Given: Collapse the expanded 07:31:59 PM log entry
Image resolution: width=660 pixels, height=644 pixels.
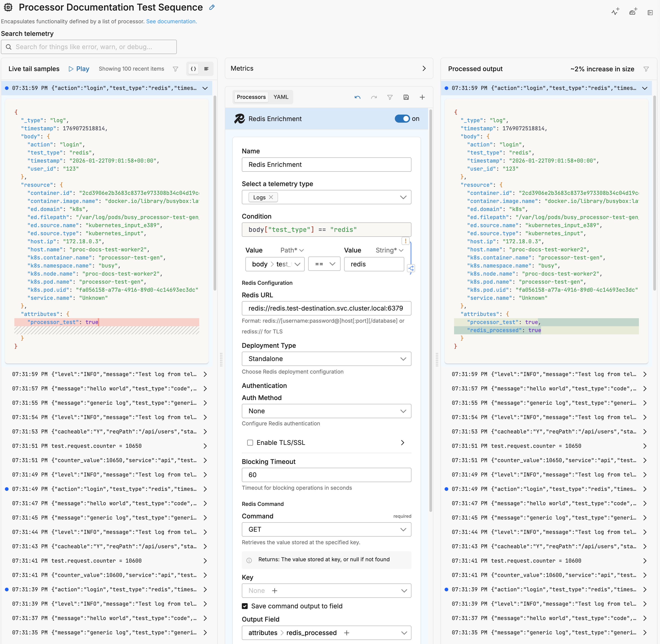Looking at the screenshot, I should click(x=205, y=88).
